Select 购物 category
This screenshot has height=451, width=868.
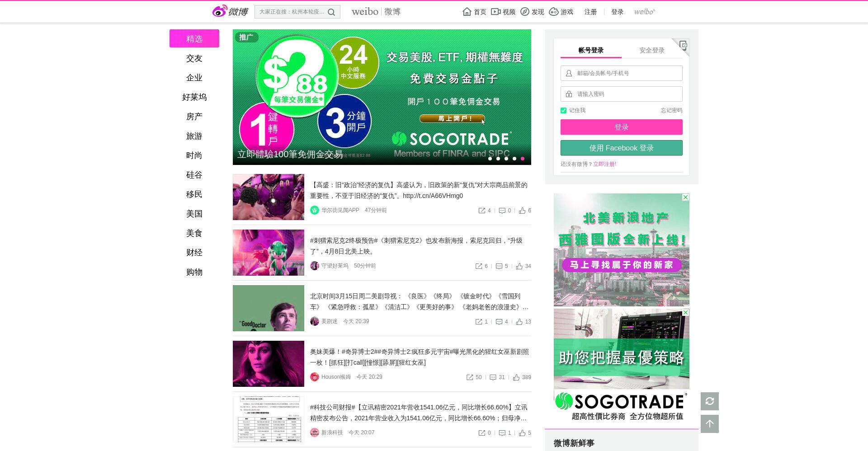194,272
